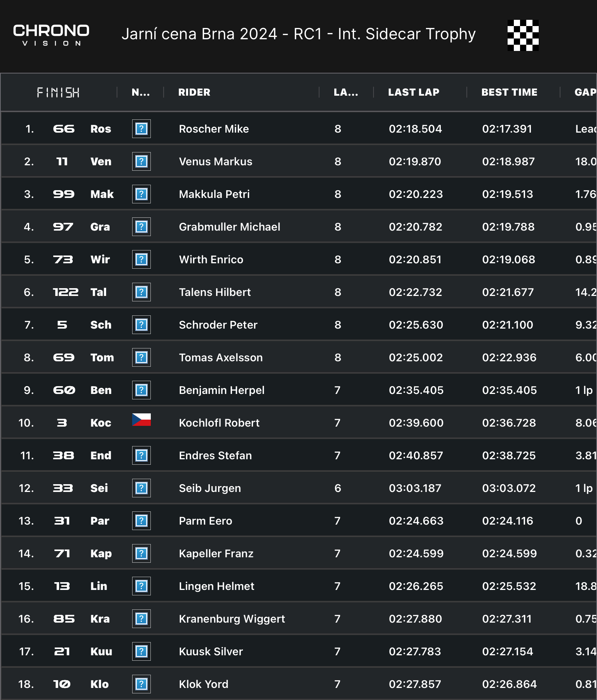This screenshot has width=597, height=700.
Task: Click the nationality icon beside Klok Yord
Action: click(141, 684)
